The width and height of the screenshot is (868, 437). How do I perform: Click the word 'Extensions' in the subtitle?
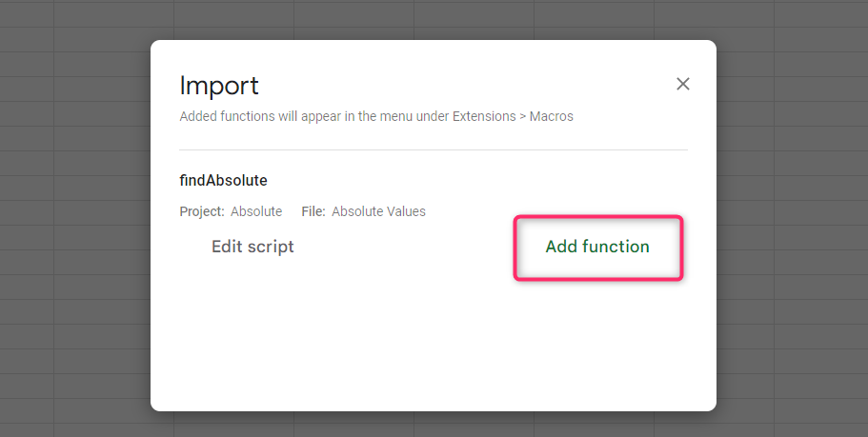click(480, 117)
